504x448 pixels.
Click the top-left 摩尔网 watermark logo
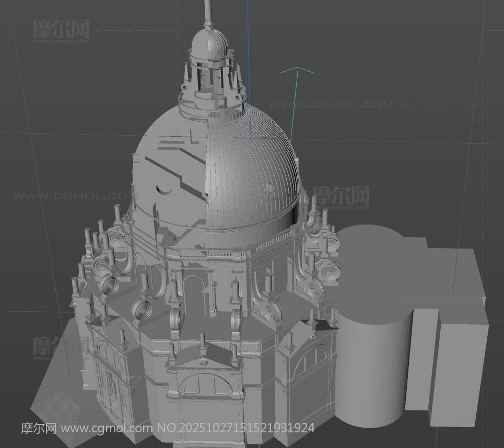tap(61, 30)
